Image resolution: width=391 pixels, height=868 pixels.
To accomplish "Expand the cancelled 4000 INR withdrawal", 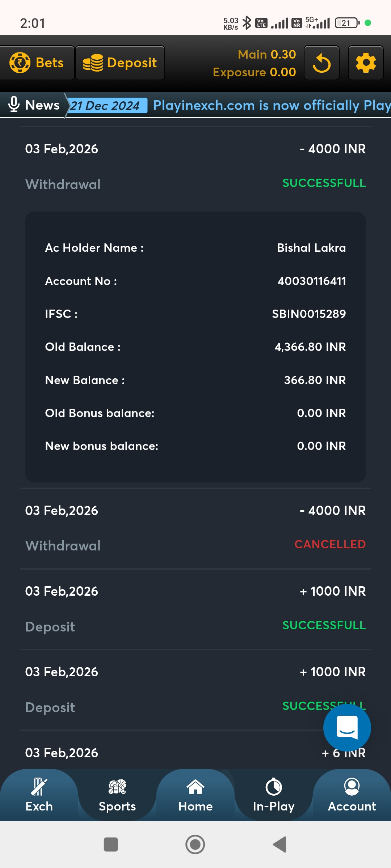I will click(195, 528).
